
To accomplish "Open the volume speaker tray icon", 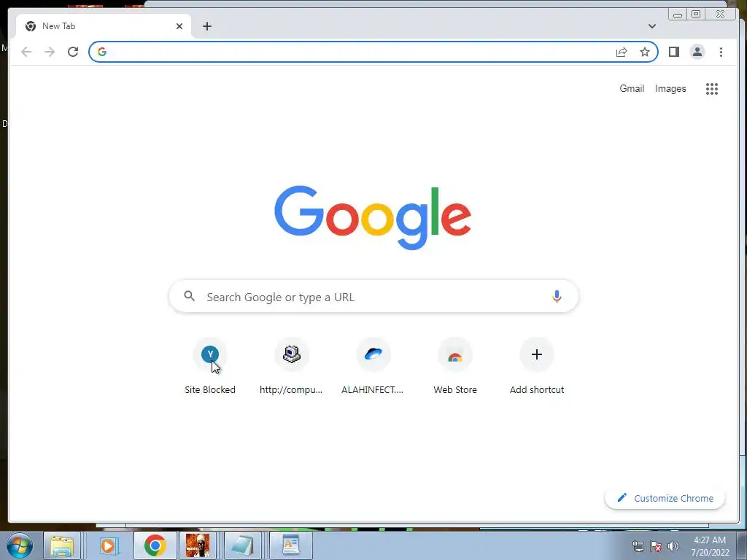I will [673, 546].
